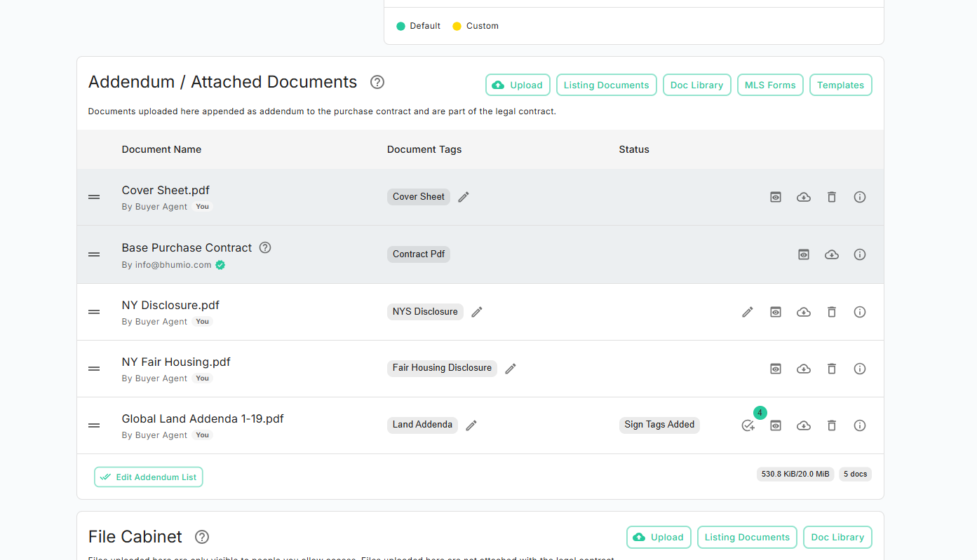Open help next to Addendum / Attached Documents
Screen dimensions: 977x560
[x=377, y=82]
